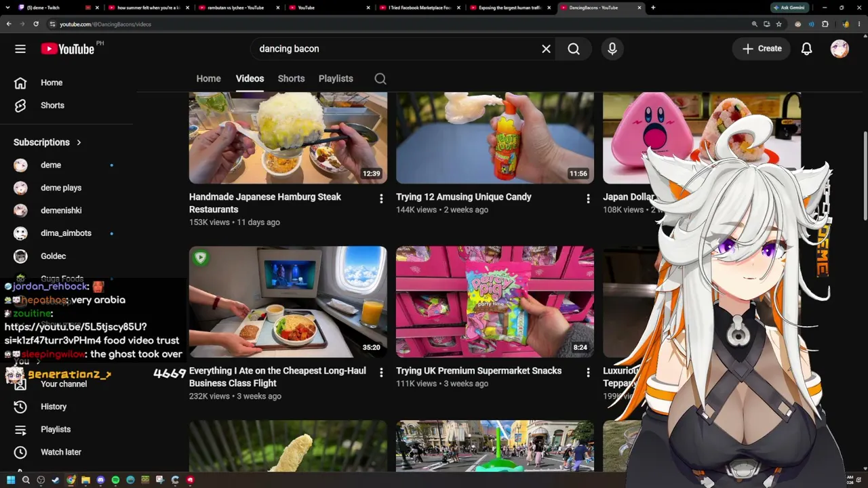This screenshot has width=868, height=488.
Task: Play the candy spray bottle thumbnail
Action: pos(495,138)
